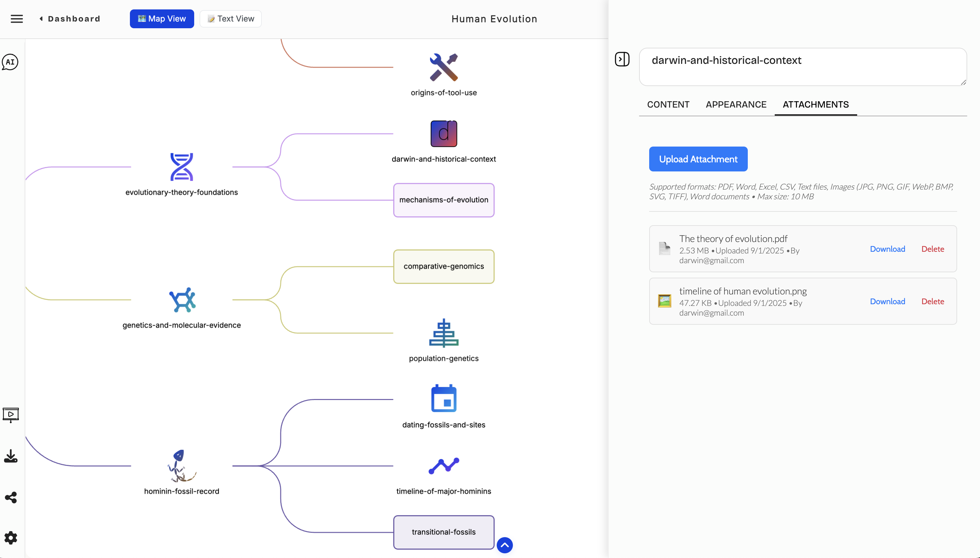Download The theory of evolution.pdf
980x558 pixels.
coord(887,249)
